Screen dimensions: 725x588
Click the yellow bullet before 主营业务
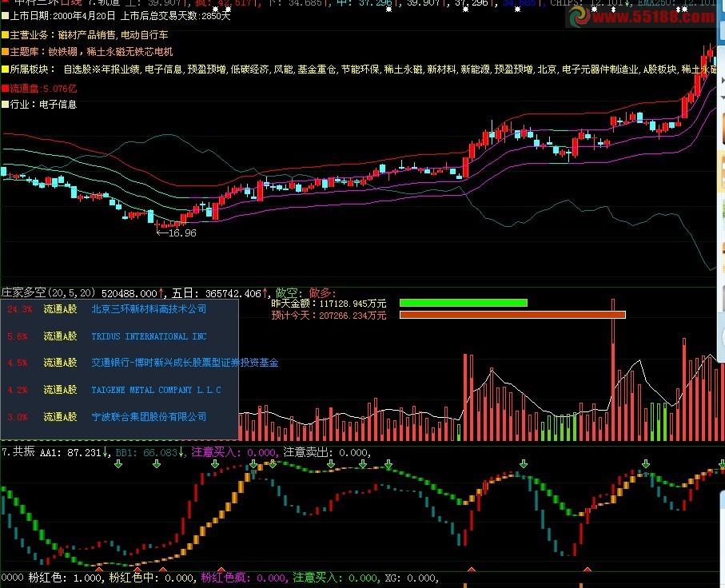(5, 35)
